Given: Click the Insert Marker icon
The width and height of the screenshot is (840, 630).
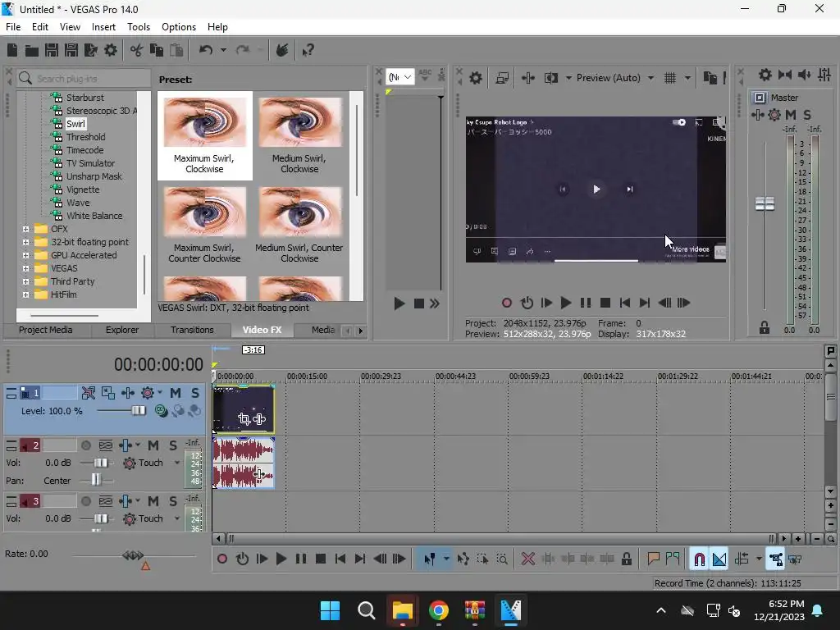Looking at the screenshot, I should [x=653, y=559].
